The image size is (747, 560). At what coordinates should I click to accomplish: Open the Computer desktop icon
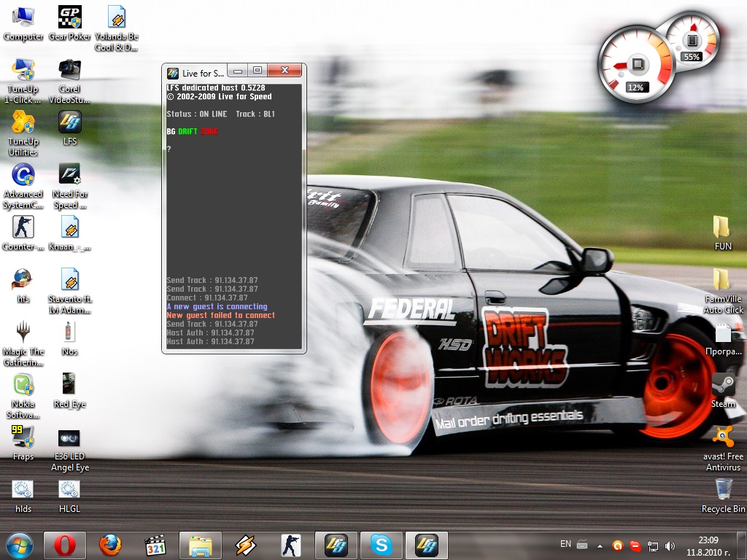[x=23, y=23]
